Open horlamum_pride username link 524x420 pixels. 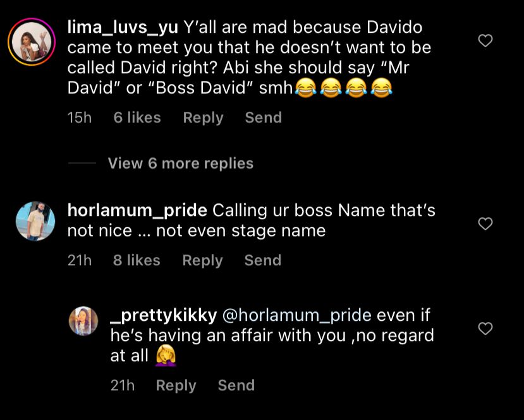(137, 211)
